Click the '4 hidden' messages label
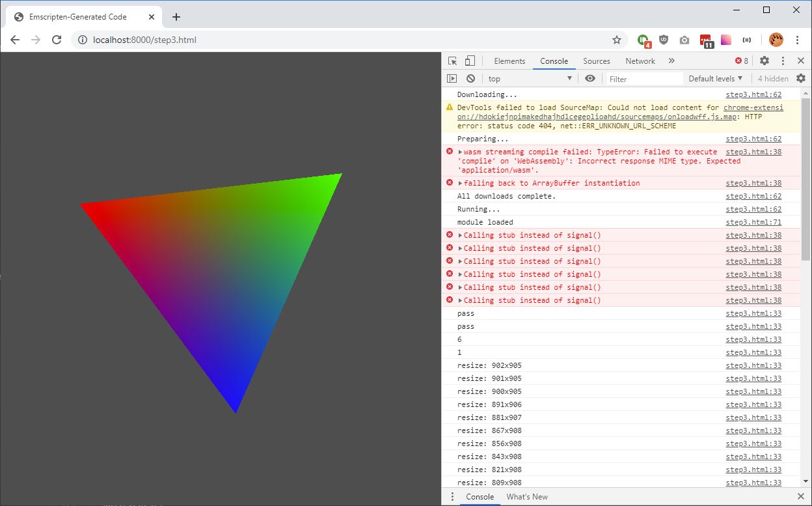 [773, 78]
